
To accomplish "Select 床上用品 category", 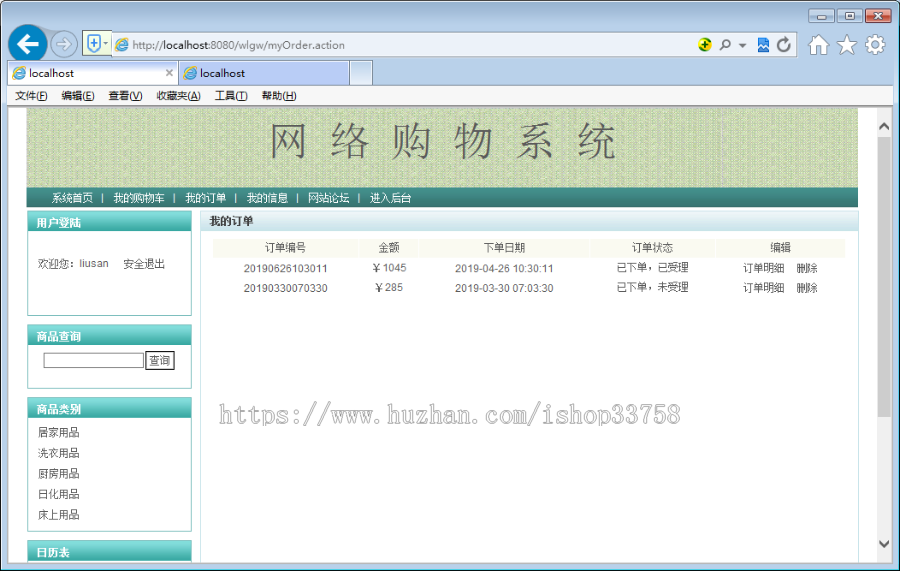I will (59, 515).
